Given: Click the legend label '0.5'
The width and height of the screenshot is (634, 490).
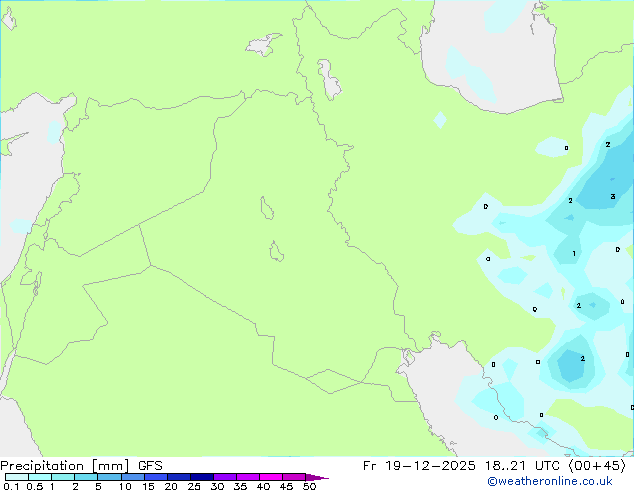Looking at the screenshot, I should (x=35, y=486).
